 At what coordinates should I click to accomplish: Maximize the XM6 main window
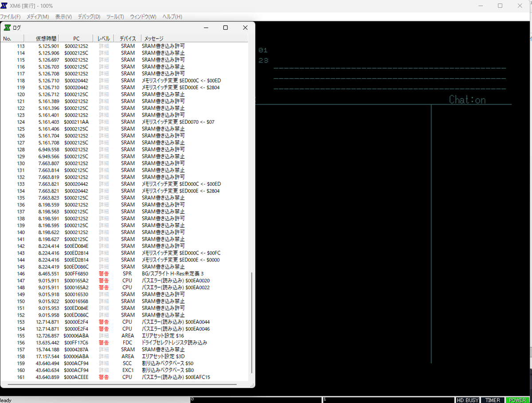500,6
